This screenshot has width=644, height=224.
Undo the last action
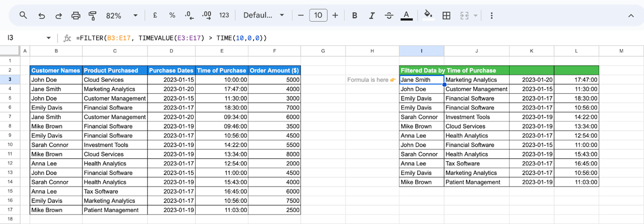click(41, 16)
